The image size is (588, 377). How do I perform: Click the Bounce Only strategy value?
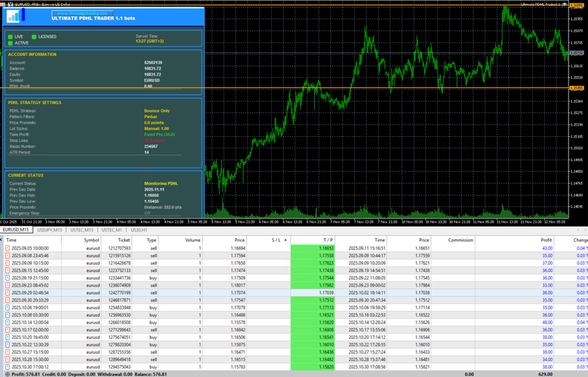point(157,111)
